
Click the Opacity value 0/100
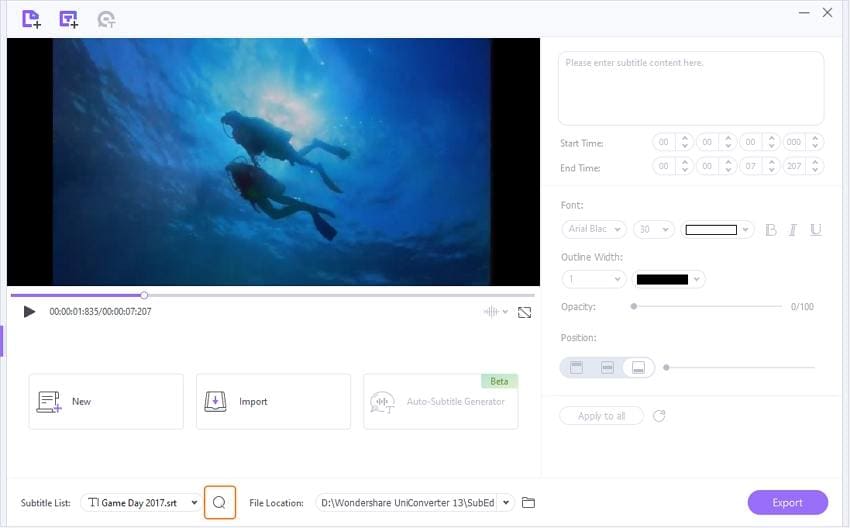click(802, 307)
